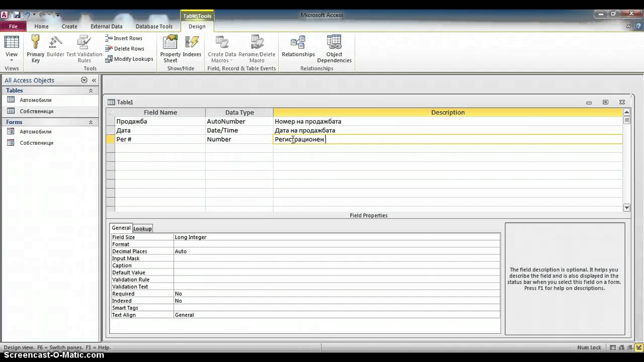Click the Undo icon in the quick access toolbar
644x362 pixels.
click(26, 15)
